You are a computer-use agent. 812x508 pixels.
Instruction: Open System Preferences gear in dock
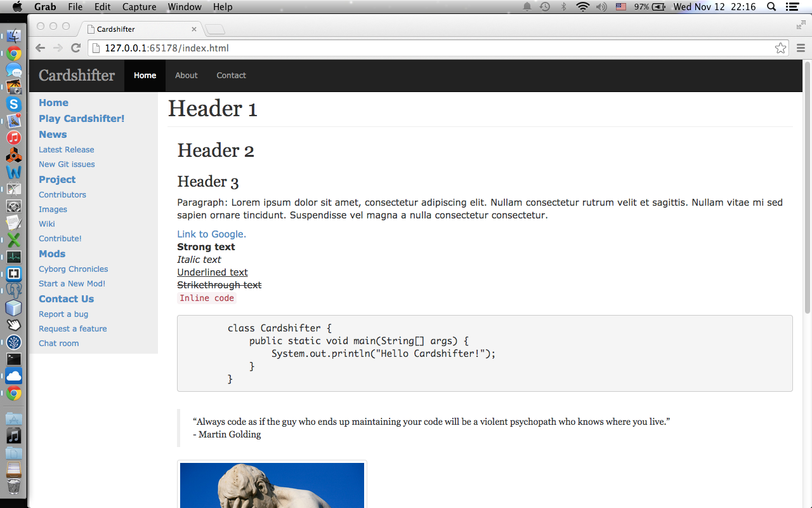pos(14,206)
